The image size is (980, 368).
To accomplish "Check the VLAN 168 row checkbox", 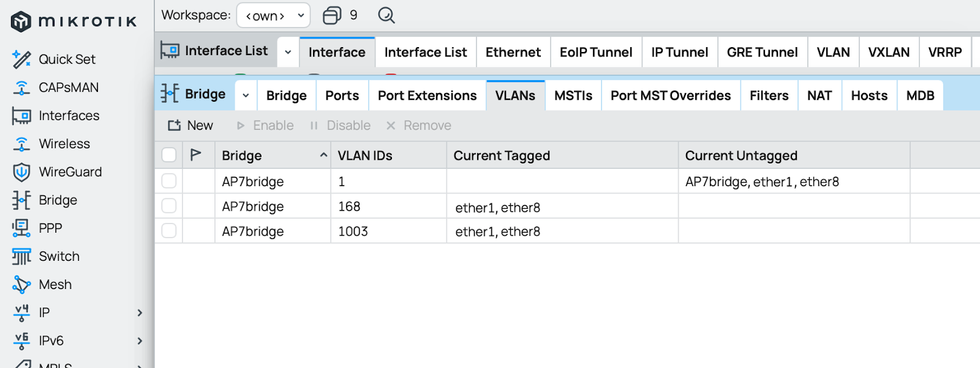I will tap(169, 206).
